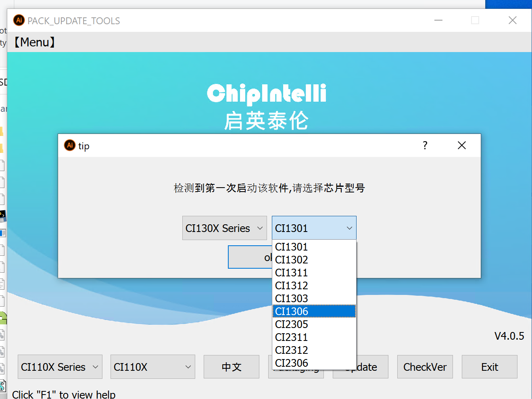The height and width of the screenshot is (399, 532).
Task: Select CI1311 from the chip list
Action: pos(291,272)
